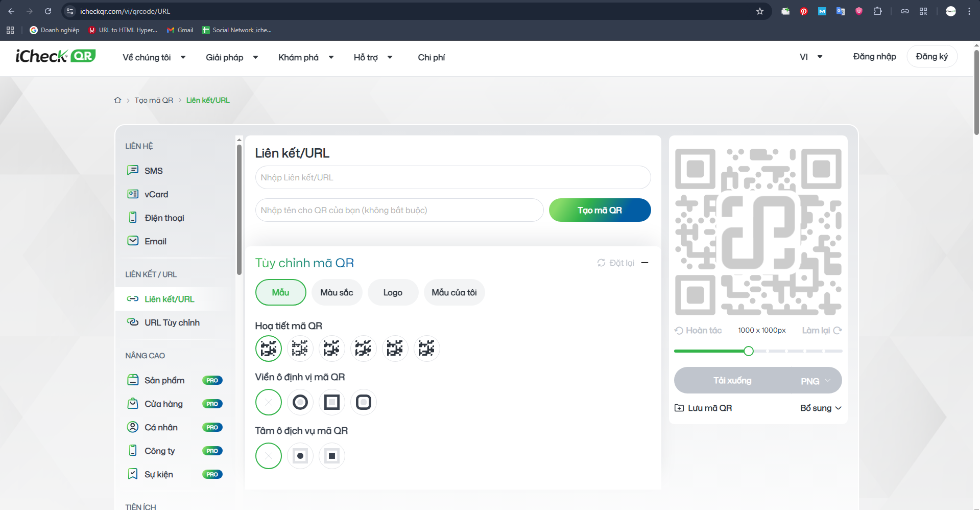The width and height of the screenshot is (980, 510).
Task: Select the circle border for position marker
Action: point(300,402)
